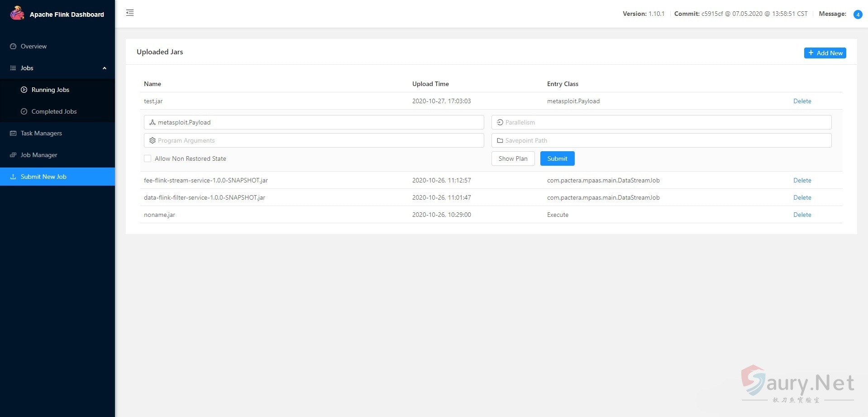
Task: Click the Apache Flink squirrel logo
Action: 17,13
